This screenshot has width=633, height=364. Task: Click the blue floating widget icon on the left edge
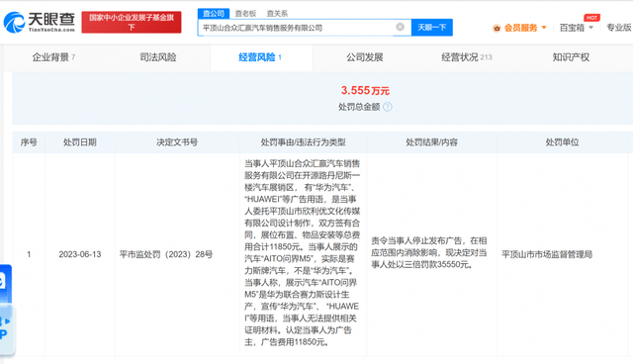5,283
